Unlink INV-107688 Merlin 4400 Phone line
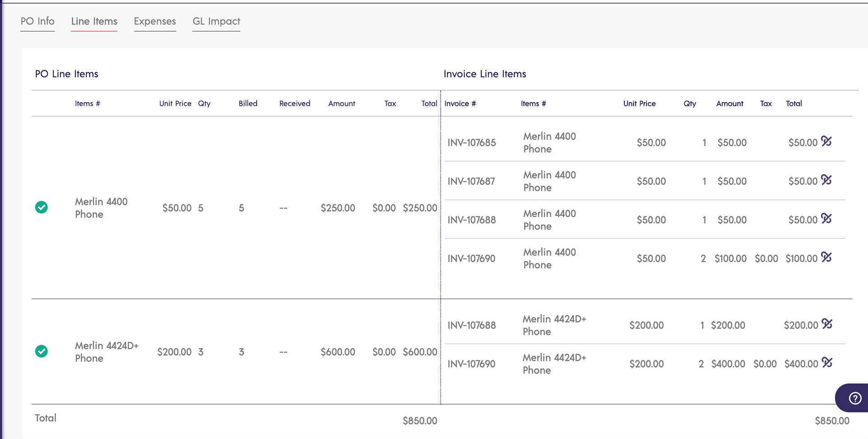Image resolution: width=868 pixels, height=439 pixels. pos(826,219)
